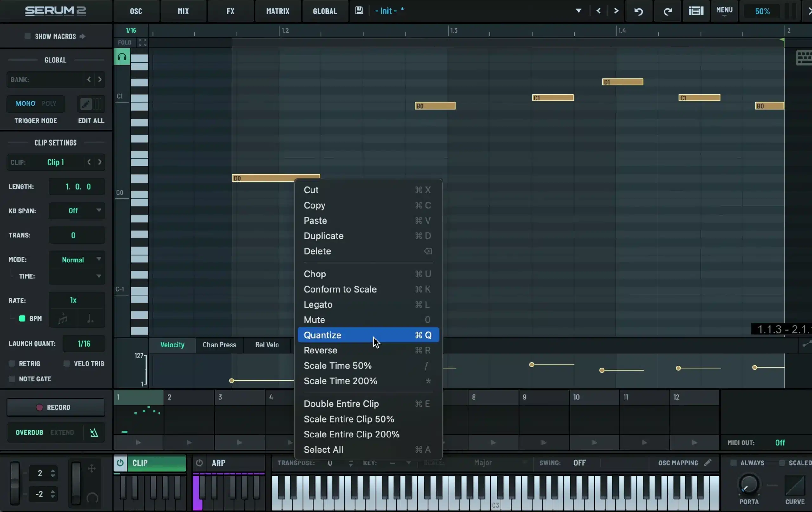
Task: Enable the RETRIG checkbox
Action: [12, 363]
